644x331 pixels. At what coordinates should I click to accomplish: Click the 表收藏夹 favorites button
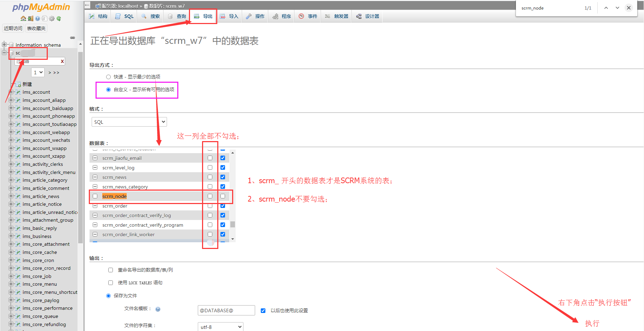pos(36,28)
